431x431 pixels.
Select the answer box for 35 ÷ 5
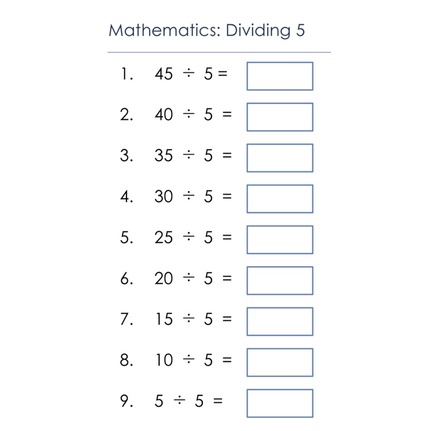(x=280, y=158)
